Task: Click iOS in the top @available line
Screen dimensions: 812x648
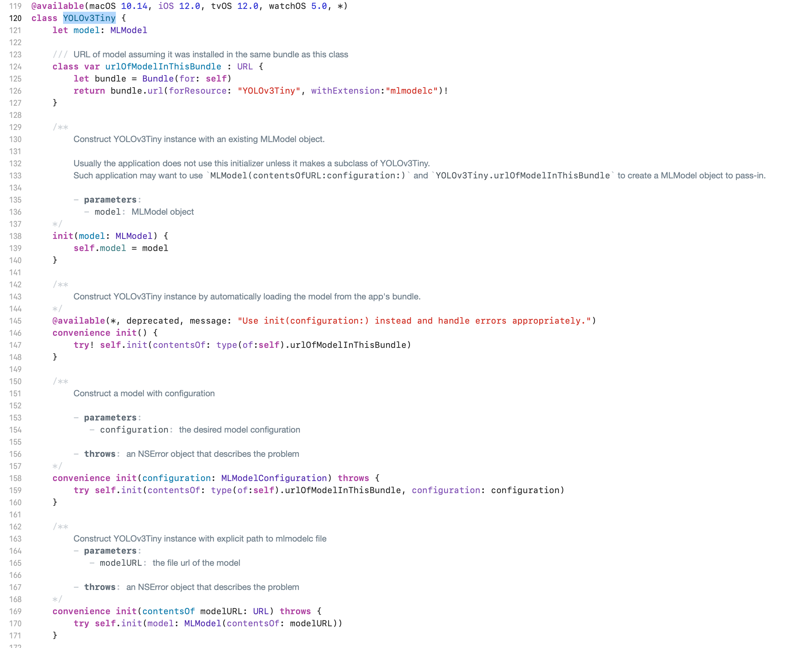Action: [166, 6]
